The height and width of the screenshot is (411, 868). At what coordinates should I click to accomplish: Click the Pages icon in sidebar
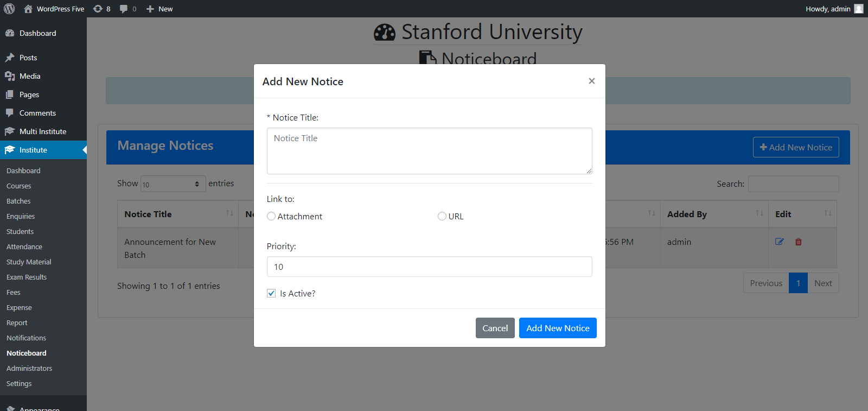(x=10, y=94)
